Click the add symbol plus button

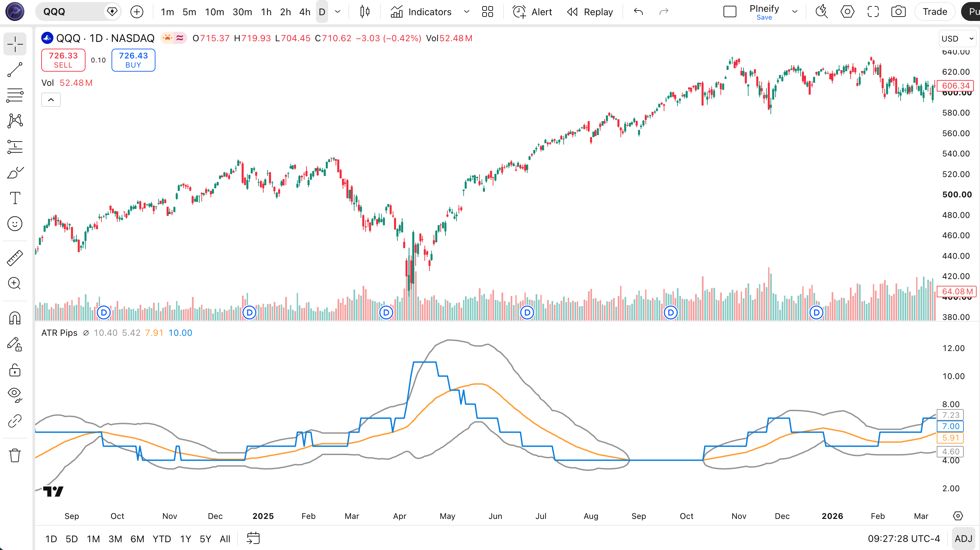tap(137, 12)
